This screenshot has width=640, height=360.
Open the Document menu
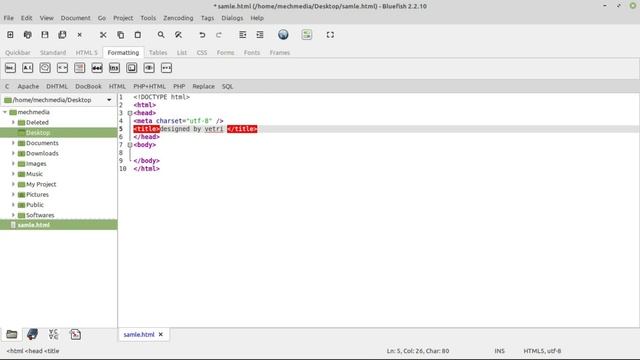[x=76, y=18]
